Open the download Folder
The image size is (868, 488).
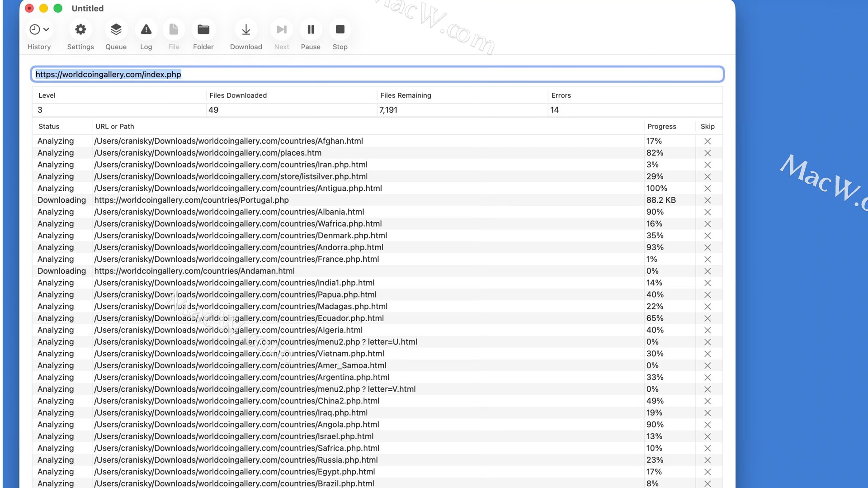(x=203, y=30)
